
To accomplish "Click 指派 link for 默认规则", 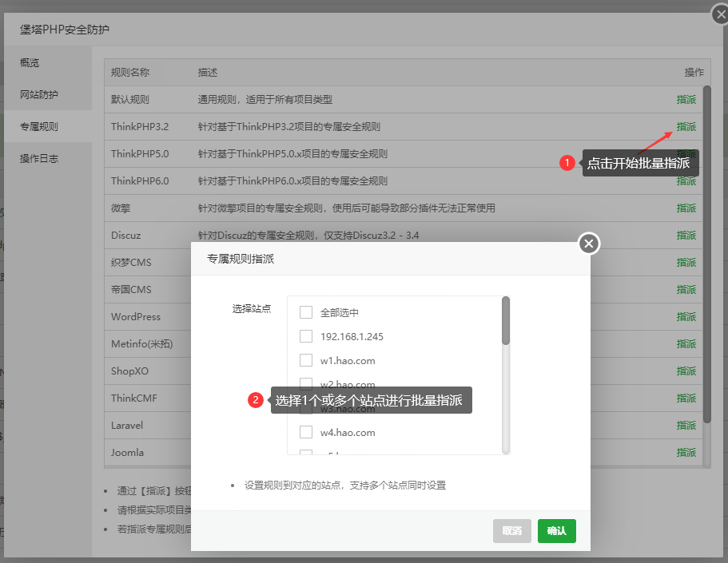I will 686,100.
